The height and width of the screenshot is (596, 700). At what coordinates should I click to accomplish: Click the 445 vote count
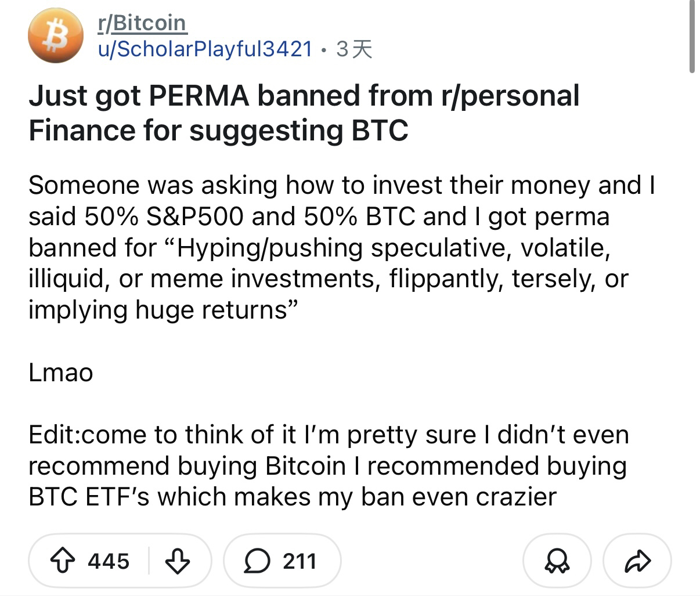click(x=109, y=561)
